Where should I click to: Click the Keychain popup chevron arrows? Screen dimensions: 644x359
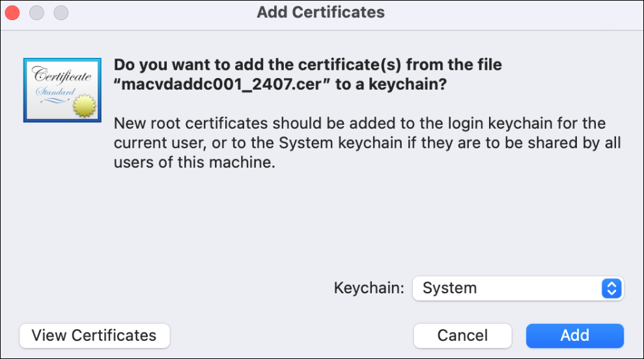pyautogui.click(x=611, y=288)
